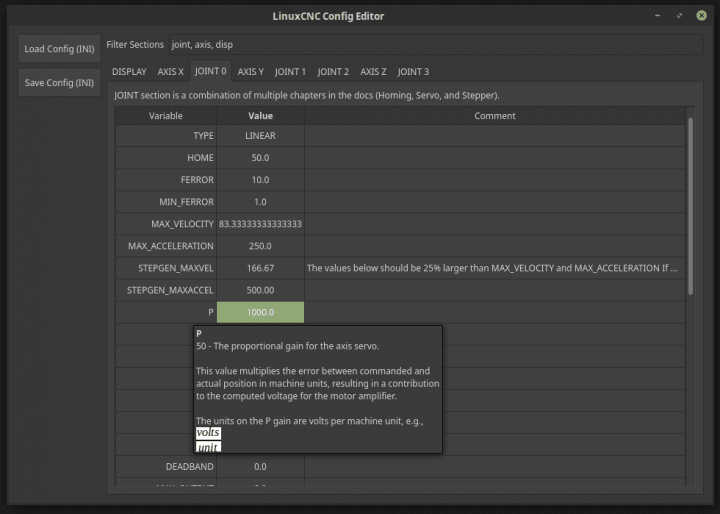Switch to AXIS Z tab
Image resolution: width=720 pixels, height=514 pixels.
[x=373, y=72]
